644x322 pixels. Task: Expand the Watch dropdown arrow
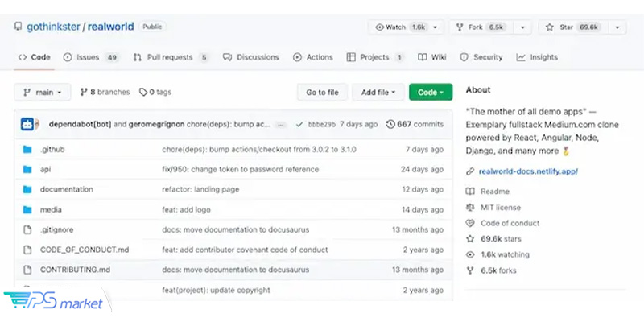click(436, 27)
